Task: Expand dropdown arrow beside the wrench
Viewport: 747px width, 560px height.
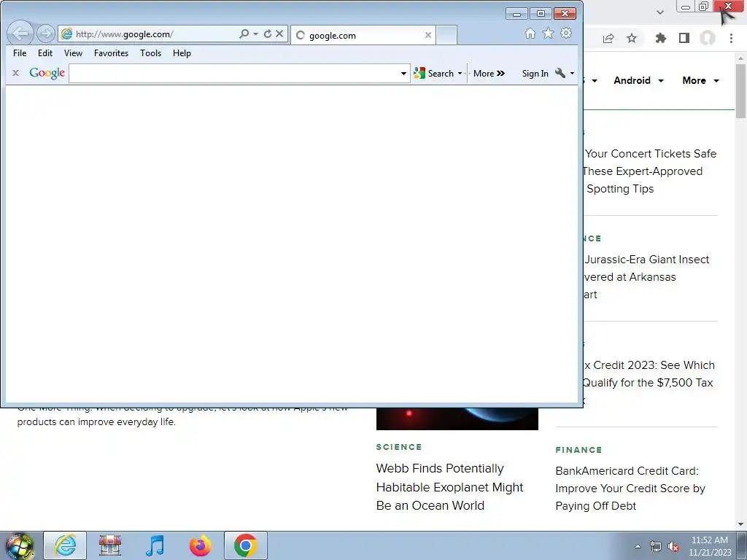Action: click(x=572, y=74)
